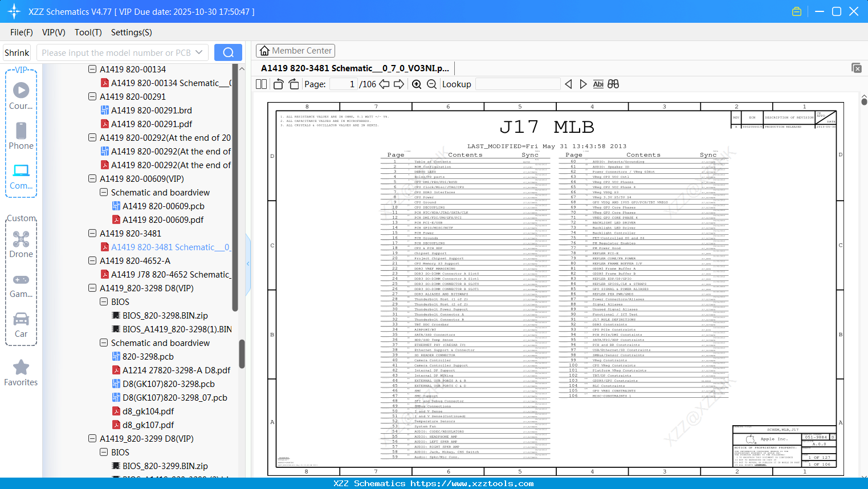Open A1419 820-00609.pdf file
Screen dimensions: 868x489
coord(163,219)
